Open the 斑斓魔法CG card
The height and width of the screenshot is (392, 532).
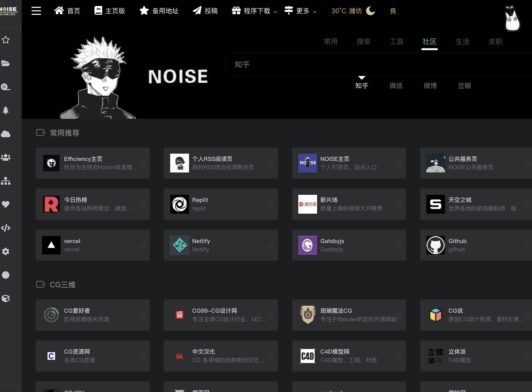tap(349, 315)
